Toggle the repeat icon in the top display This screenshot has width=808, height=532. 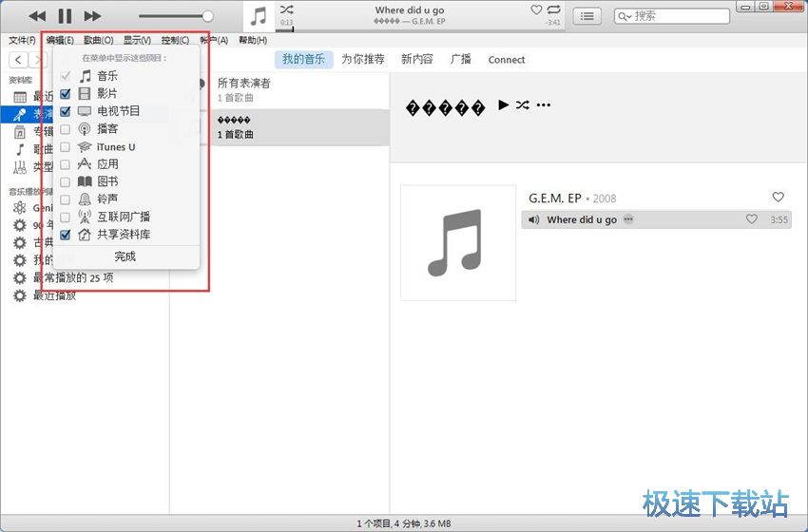coord(554,9)
